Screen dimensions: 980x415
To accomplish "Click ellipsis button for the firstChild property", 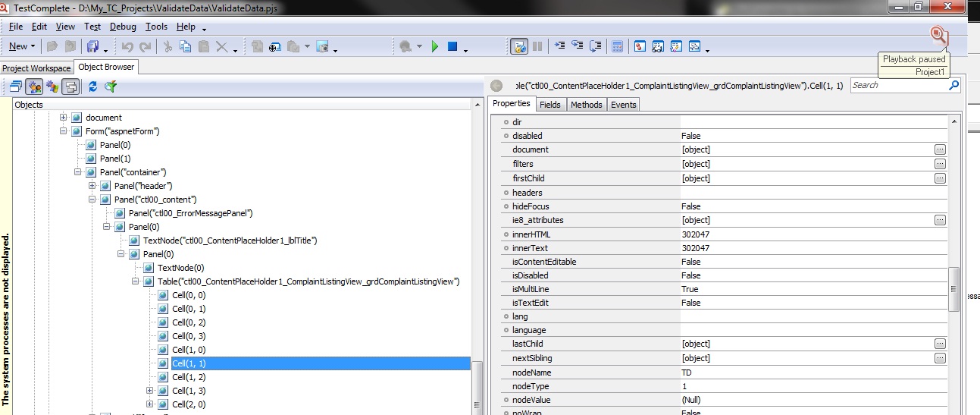I will 940,178.
